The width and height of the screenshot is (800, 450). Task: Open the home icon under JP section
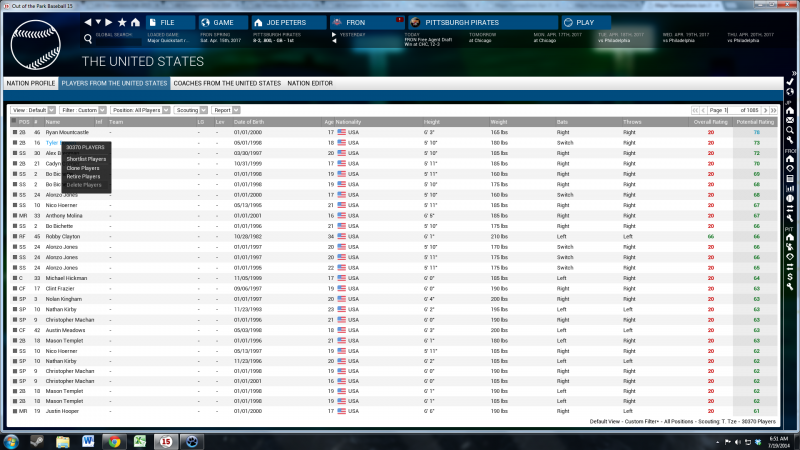coord(790,111)
